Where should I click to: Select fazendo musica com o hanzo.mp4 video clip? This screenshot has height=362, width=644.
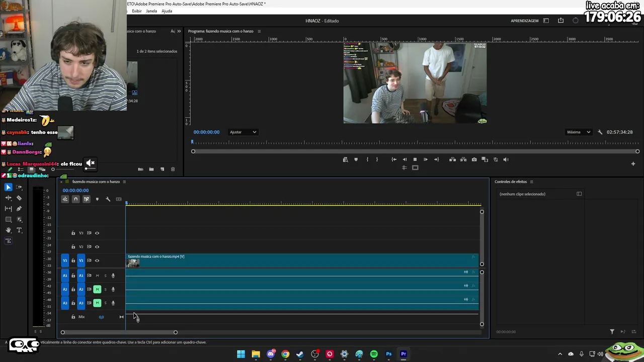[x=302, y=260]
